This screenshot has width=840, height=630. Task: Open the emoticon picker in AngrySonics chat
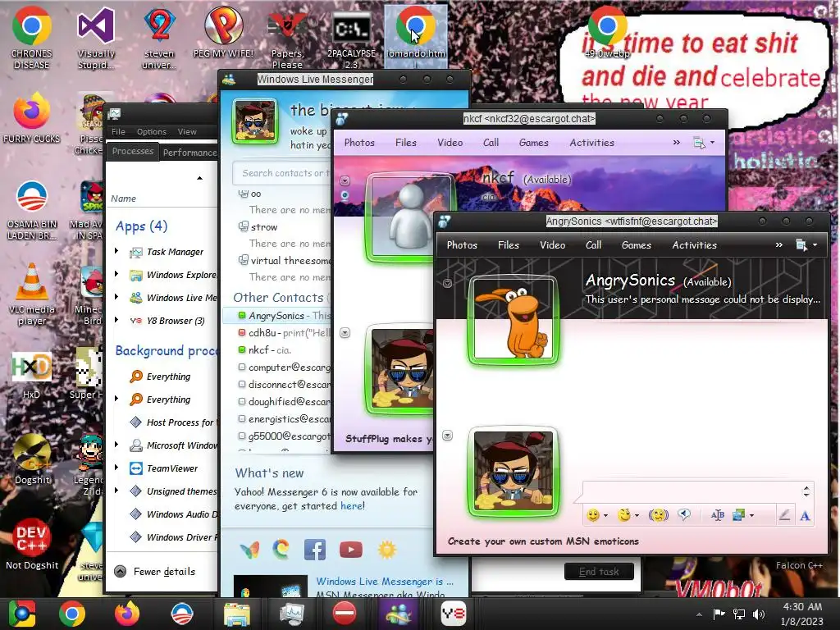point(593,515)
